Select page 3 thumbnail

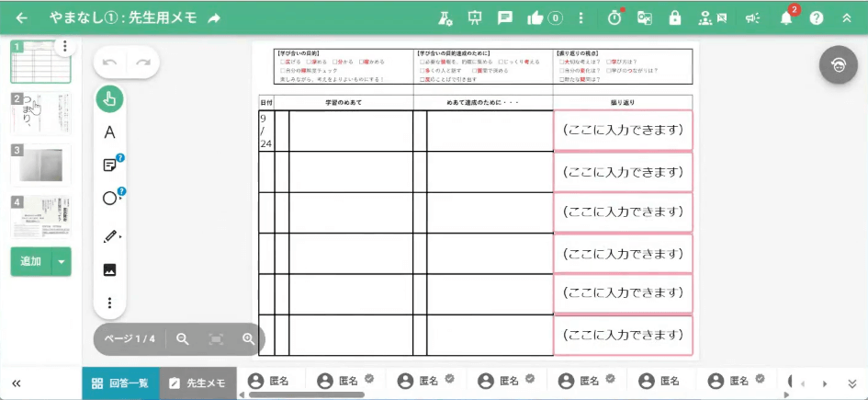(41, 166)
